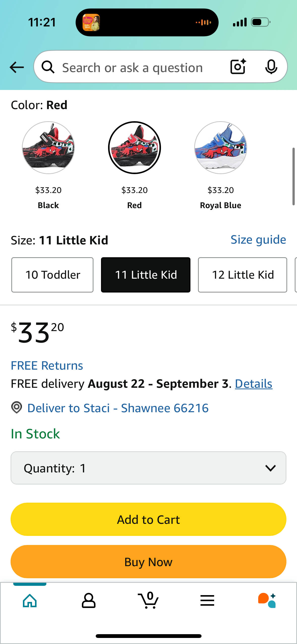Select the 11 Little Kid size

(146, 275)
